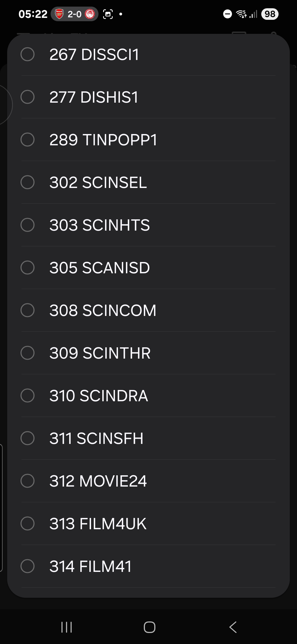297x644 pixels.
Task: Choose the 303 SCINHTS channel entry
Action: (100, 225)
